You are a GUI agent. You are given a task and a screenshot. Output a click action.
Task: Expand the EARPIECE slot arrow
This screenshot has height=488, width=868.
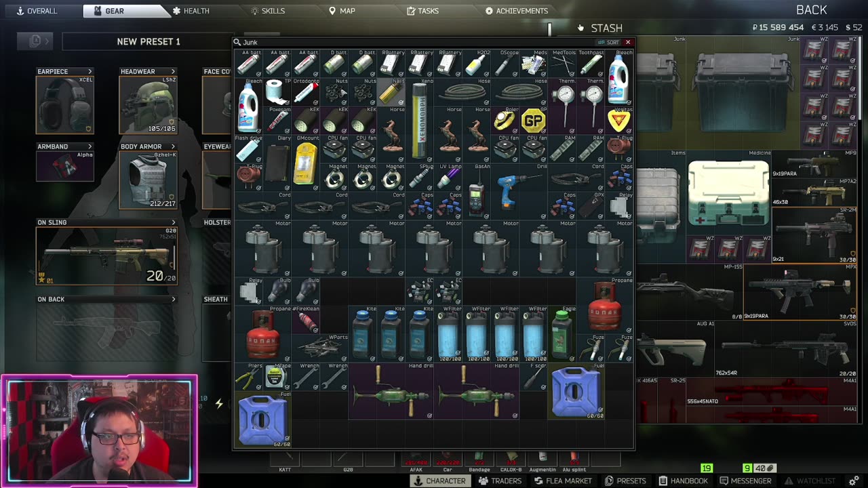90,71
